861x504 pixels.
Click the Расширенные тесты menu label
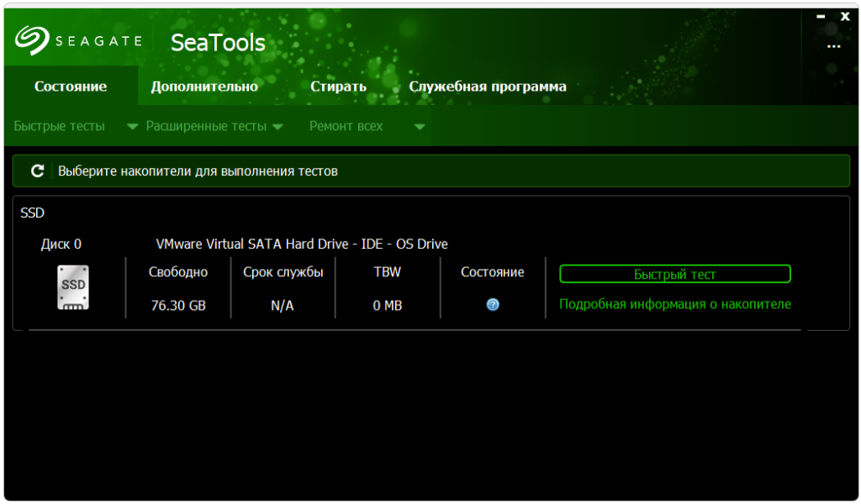click(x=207, y=126)
